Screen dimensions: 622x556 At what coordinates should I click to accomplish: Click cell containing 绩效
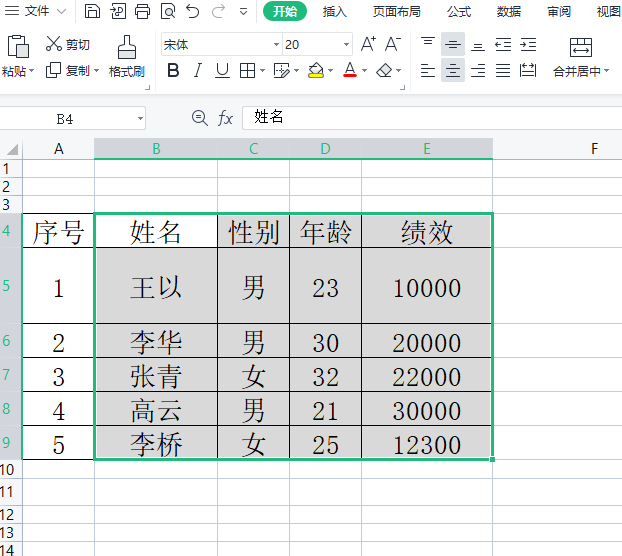(x=427, y=231)
